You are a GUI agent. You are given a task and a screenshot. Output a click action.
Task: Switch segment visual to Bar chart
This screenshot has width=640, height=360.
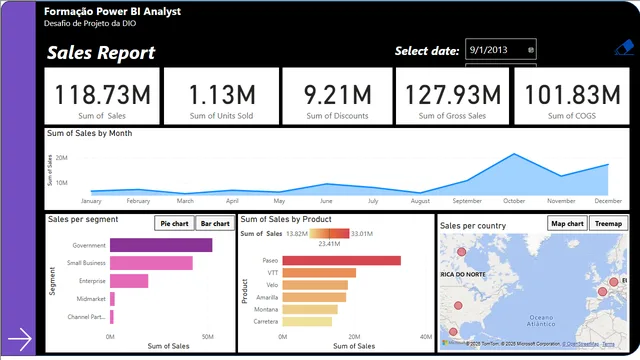click(215, 224)
